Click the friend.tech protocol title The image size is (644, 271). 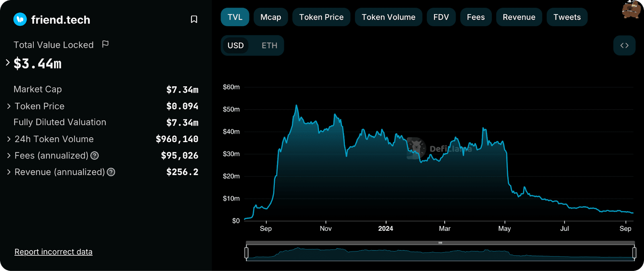pyautogui.click(x=61, y=20)
